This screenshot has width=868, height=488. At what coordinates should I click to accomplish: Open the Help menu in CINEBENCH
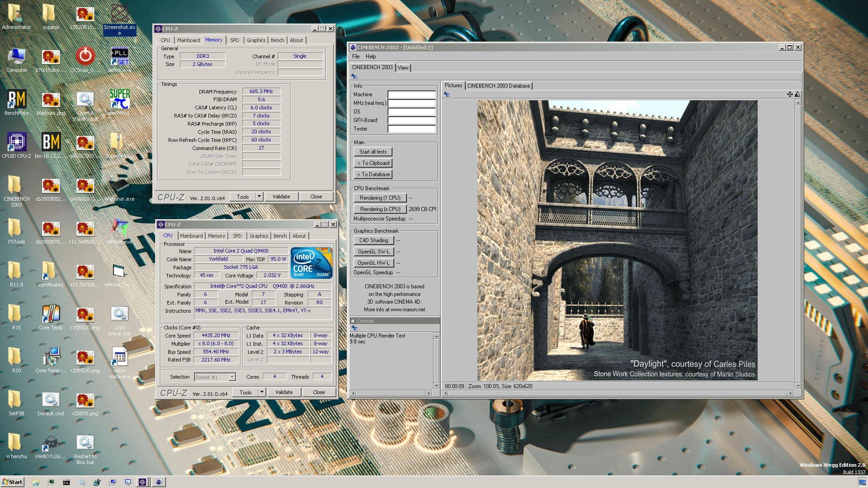pos(371,56)
